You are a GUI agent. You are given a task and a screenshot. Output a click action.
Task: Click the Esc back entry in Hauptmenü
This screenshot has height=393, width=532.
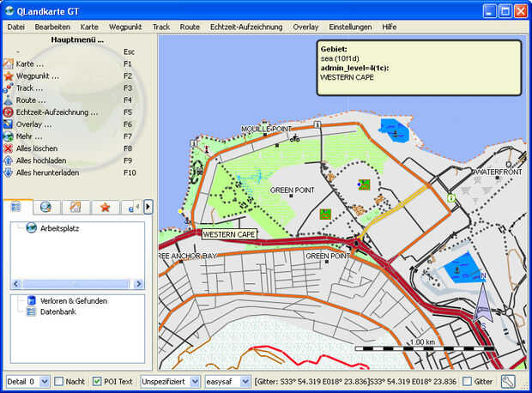pos(70,52)
